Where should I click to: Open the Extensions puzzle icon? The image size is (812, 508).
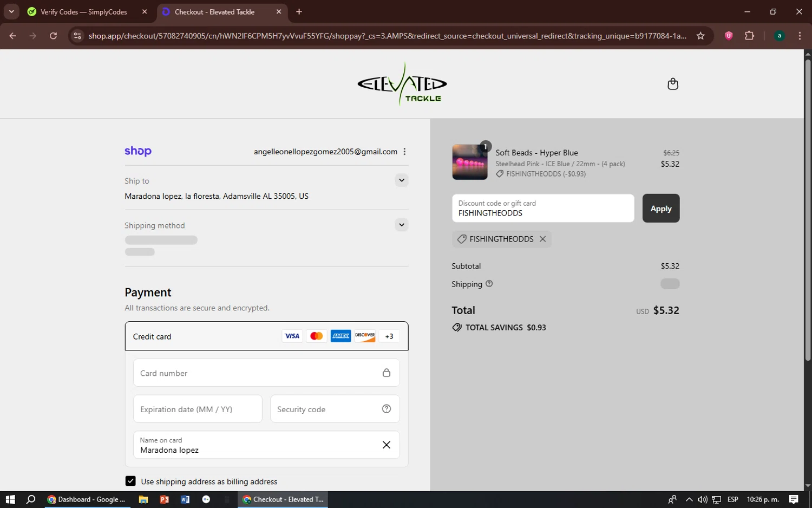coord(749,36)
